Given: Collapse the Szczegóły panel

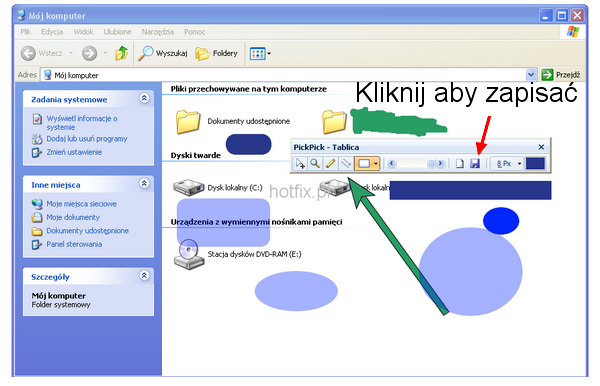Looking at the screenshot, I should [144, 275].
